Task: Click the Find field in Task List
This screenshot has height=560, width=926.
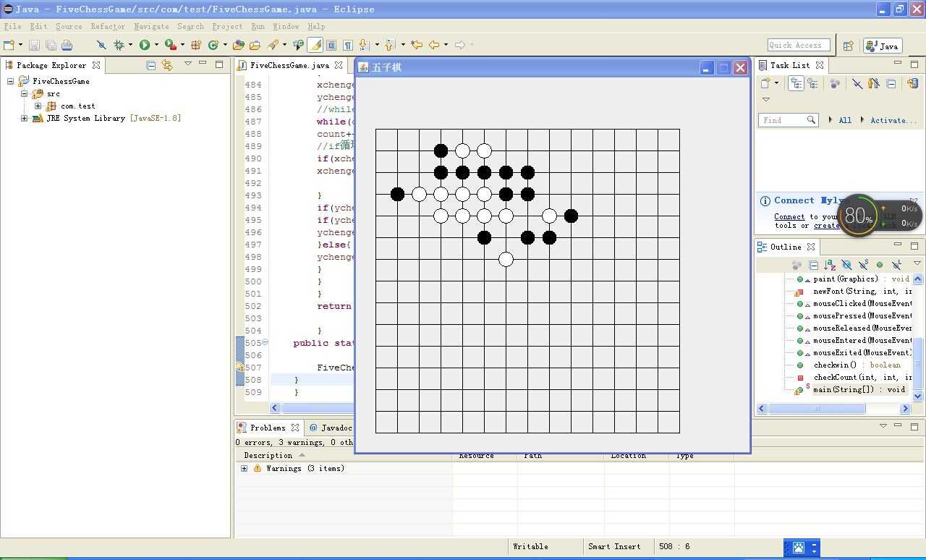Action: pos(789,120)
